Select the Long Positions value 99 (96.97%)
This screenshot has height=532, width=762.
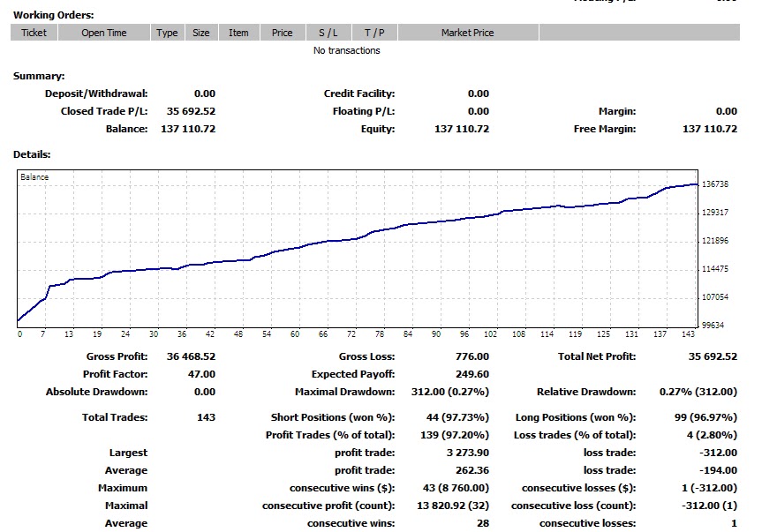click(x=705, y=417)
